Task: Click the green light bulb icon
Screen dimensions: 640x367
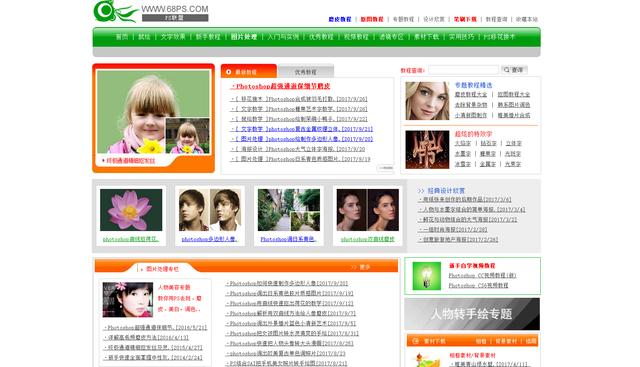Action: [x=427, y=276]
